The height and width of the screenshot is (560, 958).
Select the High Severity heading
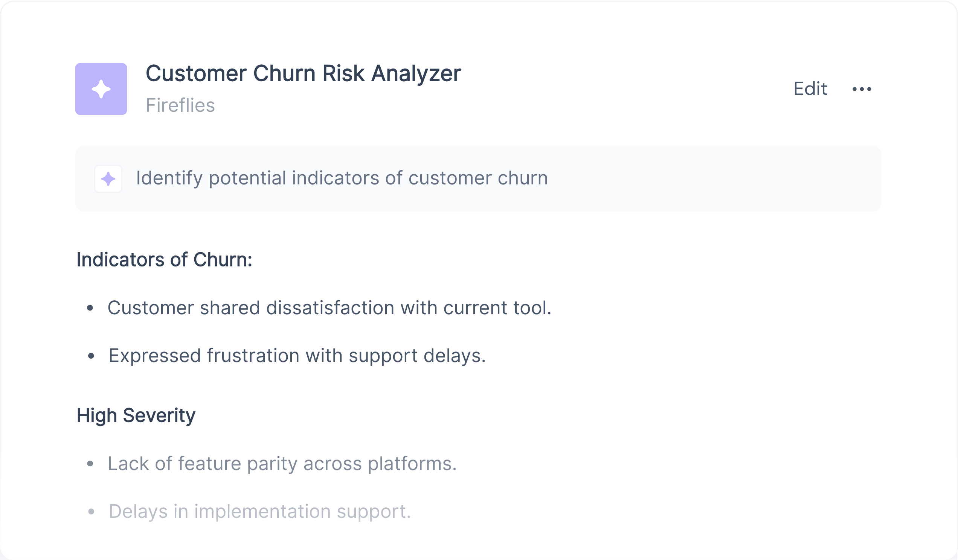(x=136, y=415)
